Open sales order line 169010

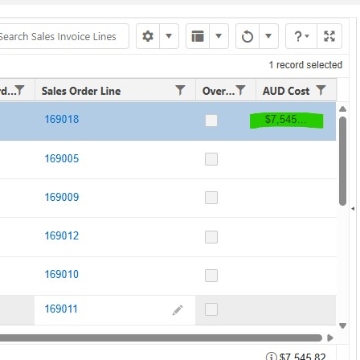62,275
